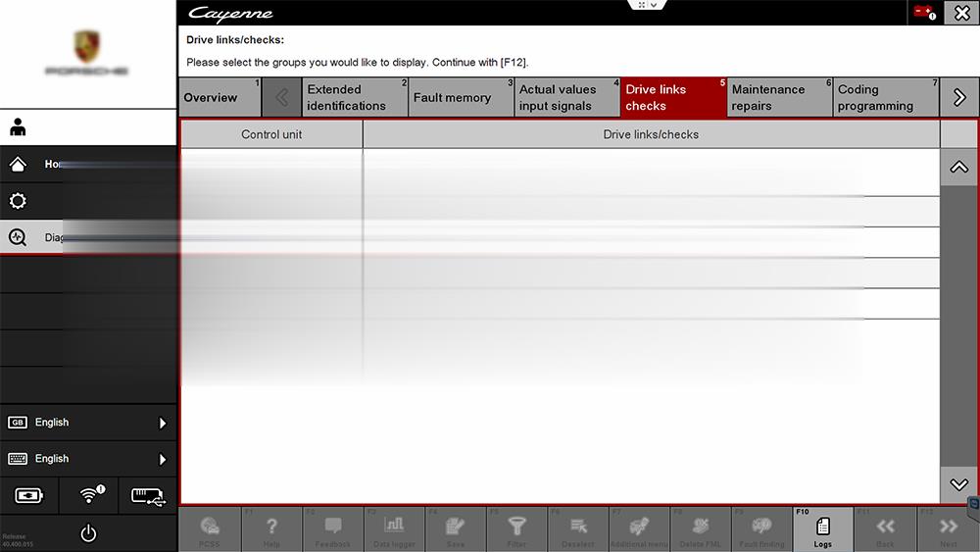Switch to the Overview tab

pos(220,97)
